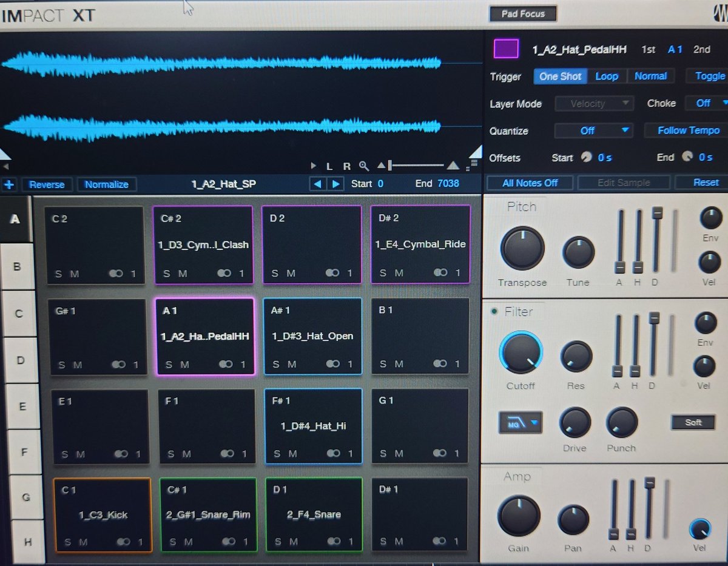This screenshot has width=728, height=566.
Task: Click the Amp envelope A slider
Action: pyautogui.click(x=614, y=510)
